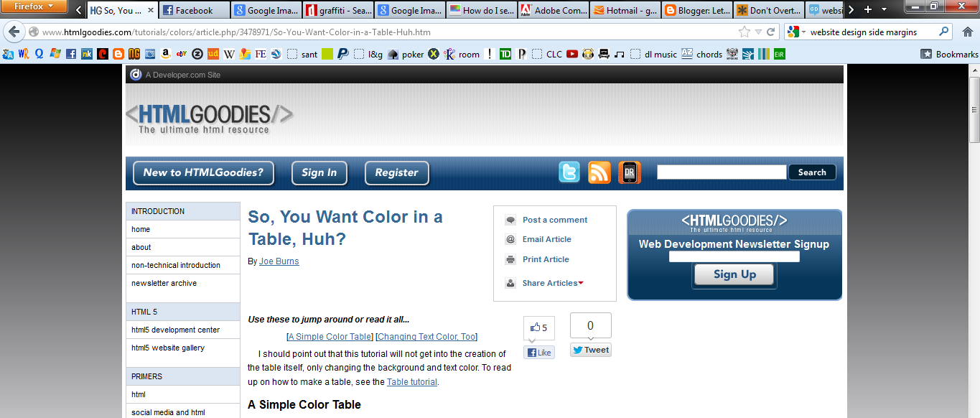This screenshot has width=980, height=418.
Task: Expand the Share Articles dropdown
Action: tap(549, 283)
